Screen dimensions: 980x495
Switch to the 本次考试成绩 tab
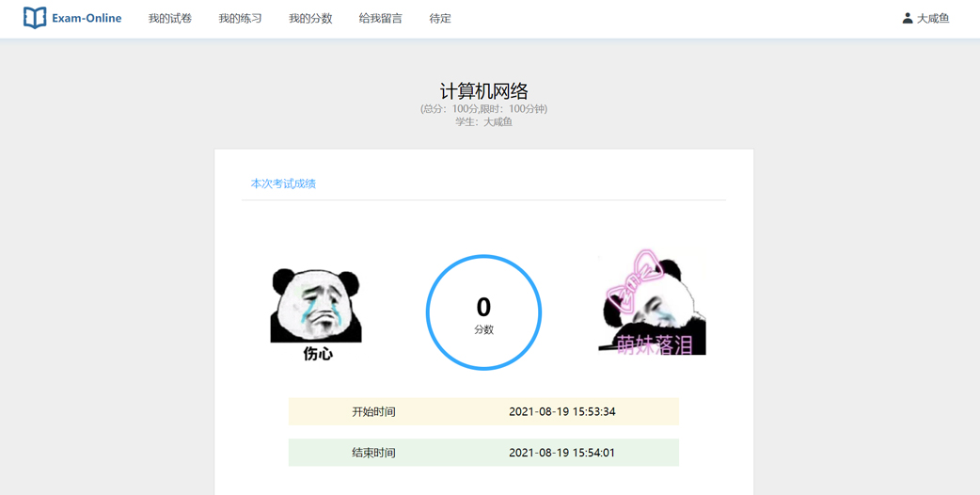283,184
